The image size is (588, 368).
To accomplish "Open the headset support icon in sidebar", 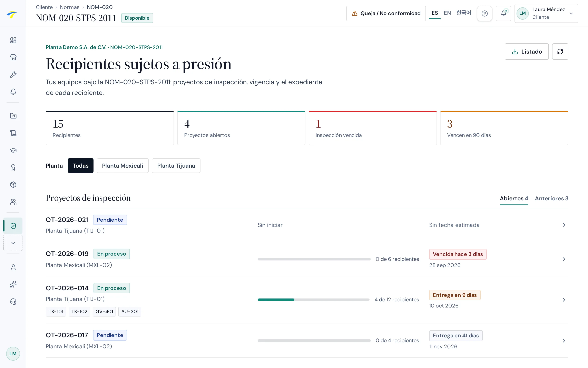I will [x=13, y=302].
